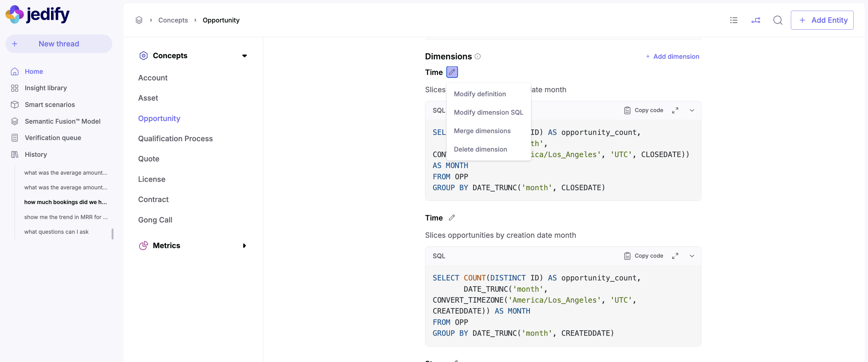Collapse the second SQL code block chevron

point(692,256)
